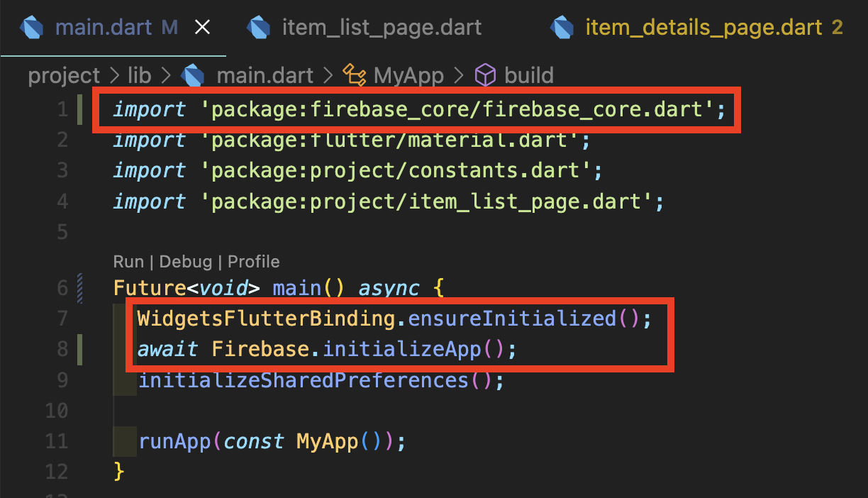The width and height of the screenshot is (868, 498).
Task: Click the await keyword on line 8
Action: pyautogui.click(x=168, y=350)
